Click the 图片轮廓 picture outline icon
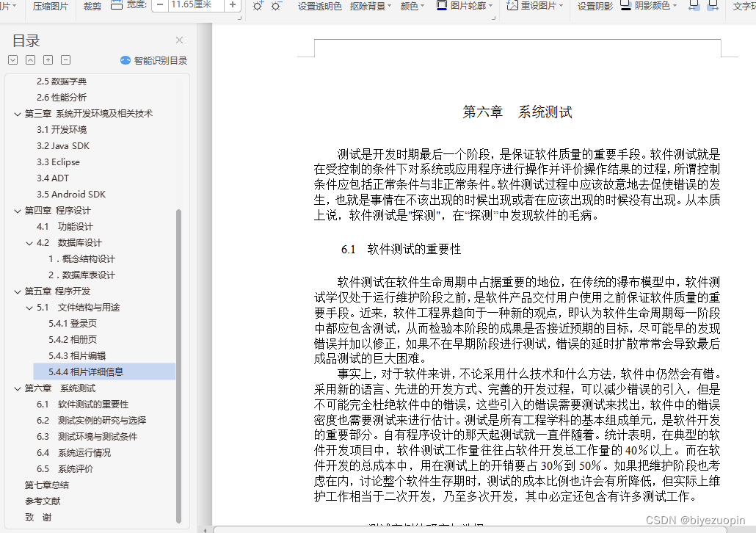Screen dimensions: 756x533 (x=442, y=5)
